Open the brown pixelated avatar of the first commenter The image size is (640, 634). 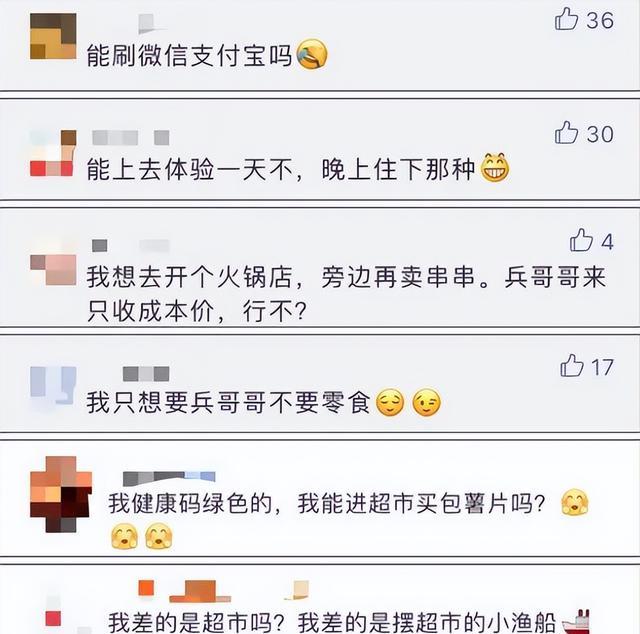coord(53,36)
